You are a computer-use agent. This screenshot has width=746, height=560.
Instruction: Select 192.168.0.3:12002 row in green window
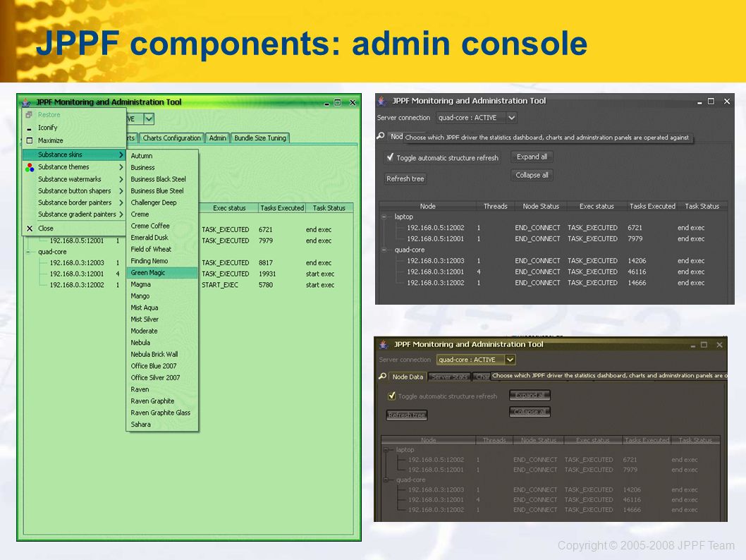tap(189, 285)
